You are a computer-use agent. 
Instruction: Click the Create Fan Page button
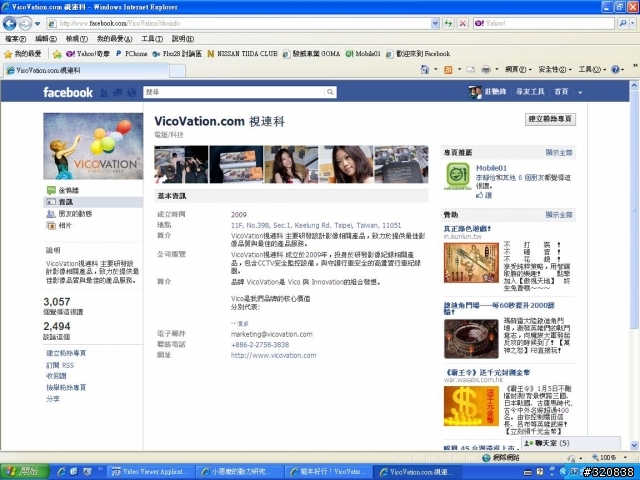tap(550, 119)
